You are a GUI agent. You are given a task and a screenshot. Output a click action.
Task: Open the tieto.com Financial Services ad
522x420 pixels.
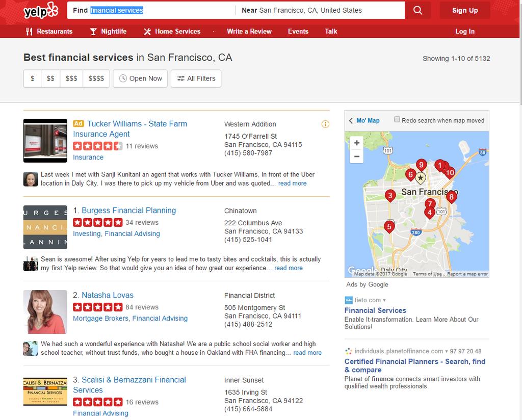(375, 310)
